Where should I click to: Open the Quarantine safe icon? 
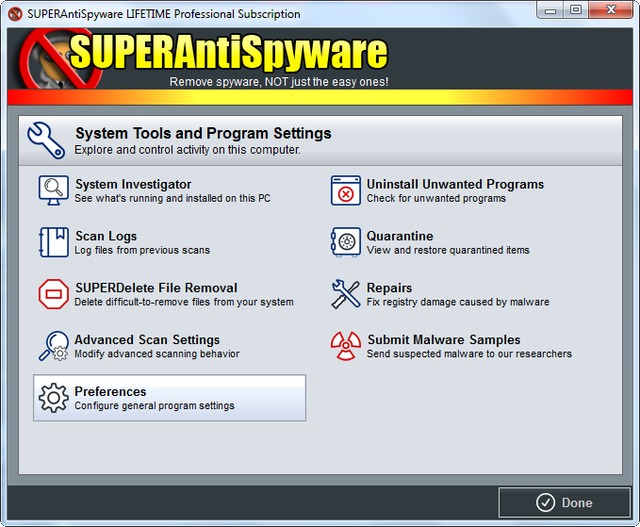(346, 242)
